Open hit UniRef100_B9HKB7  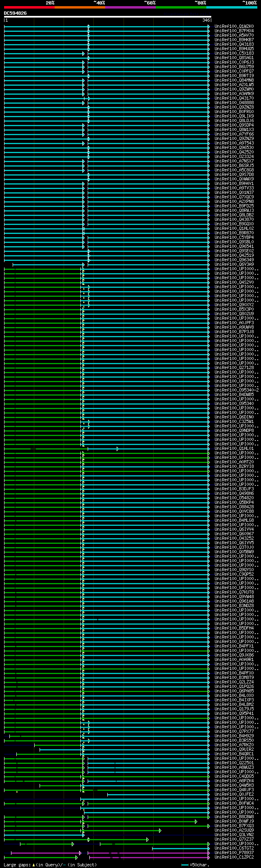pyautogui.click(x=234, y=40)
